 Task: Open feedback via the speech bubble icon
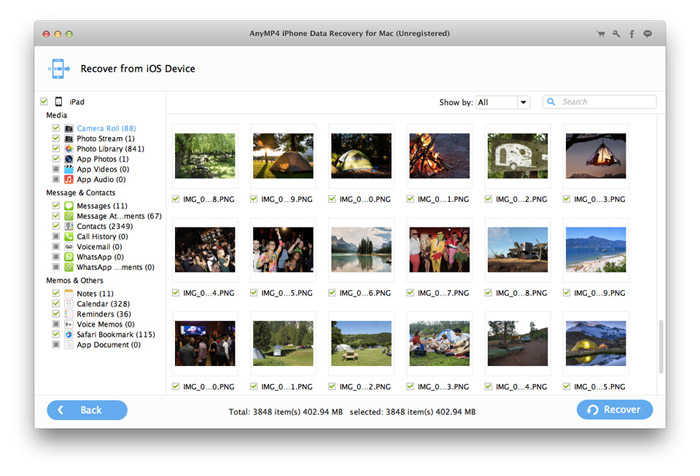648,34
